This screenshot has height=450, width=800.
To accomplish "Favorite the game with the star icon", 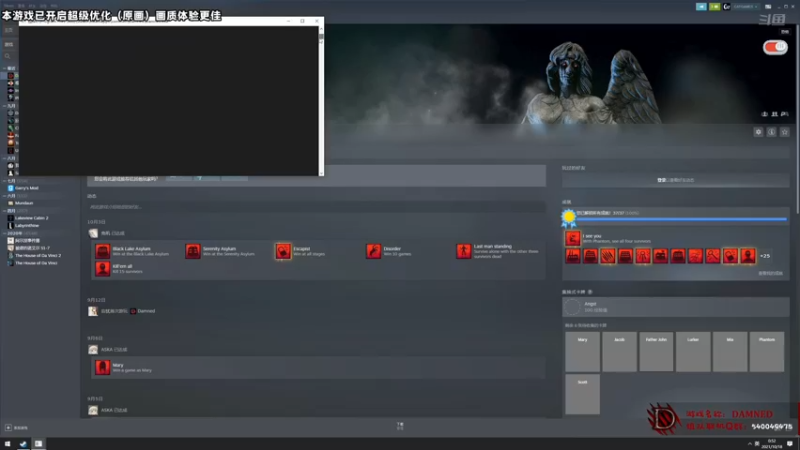I will coord(785,132).
